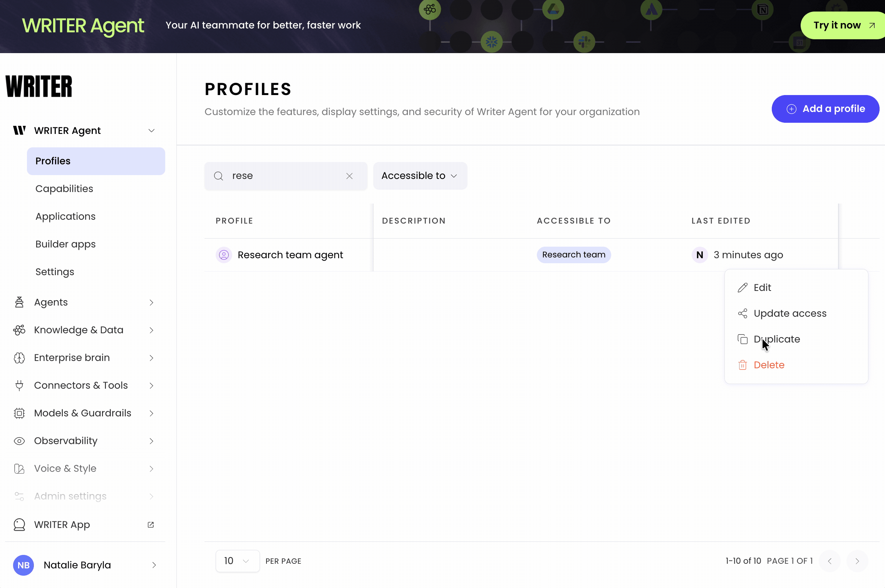Screen dimensions: 885x588
Task: Click the Observability eye icon
Action: pos(19,441)
